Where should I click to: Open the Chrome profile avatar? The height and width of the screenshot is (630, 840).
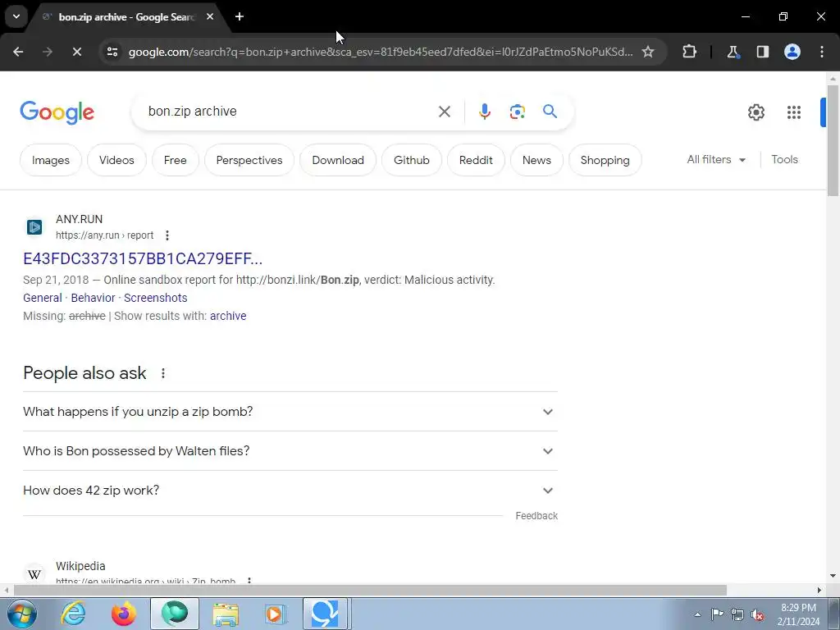792,52
